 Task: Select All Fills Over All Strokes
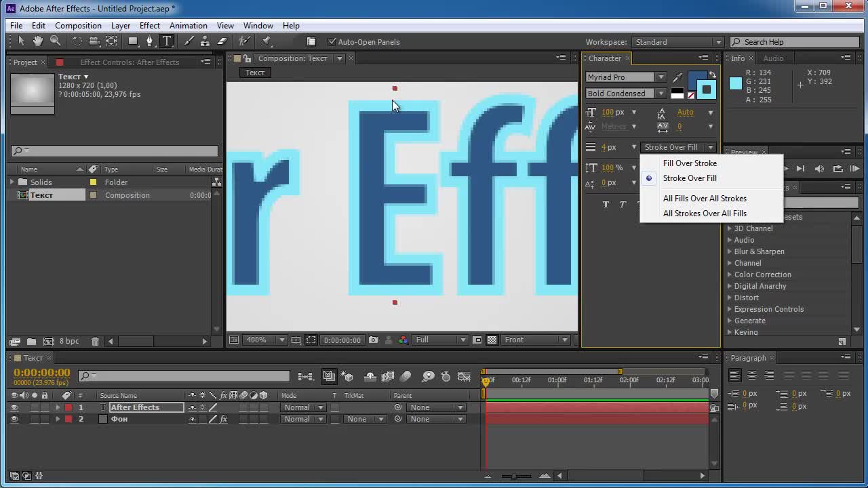tap(705, 199)
